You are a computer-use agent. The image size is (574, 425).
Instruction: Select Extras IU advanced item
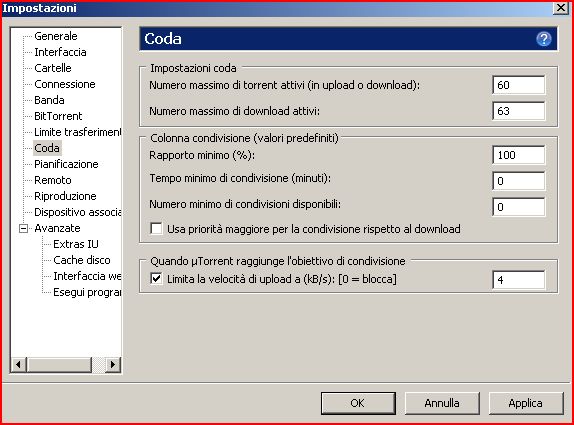pyautogui.click(x=75, y=244)
